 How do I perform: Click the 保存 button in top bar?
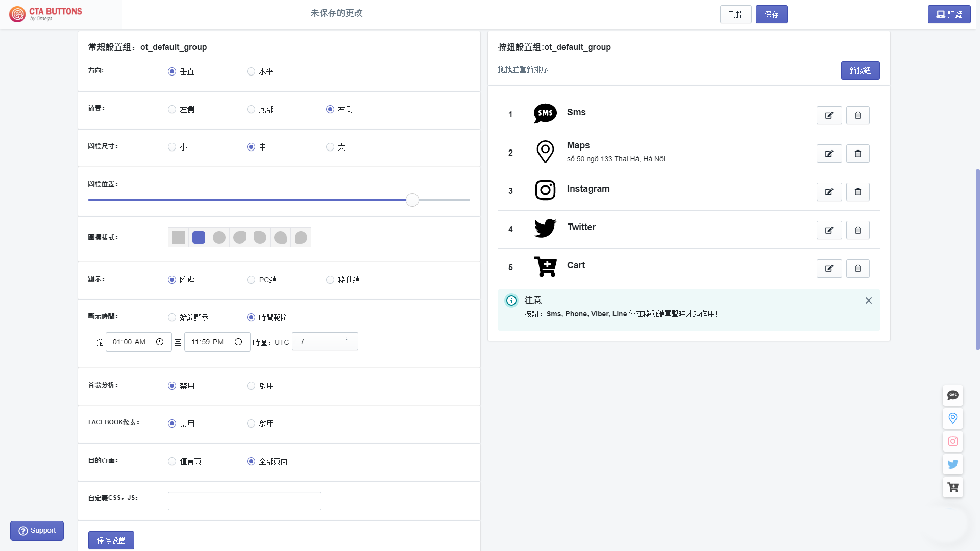pyautogui.click(x=771, y=14)
